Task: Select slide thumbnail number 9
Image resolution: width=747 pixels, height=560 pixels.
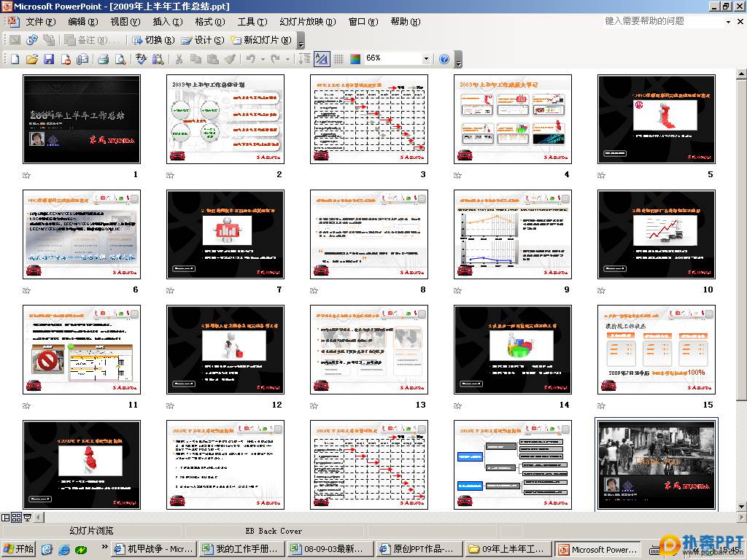Action: [513, 234]
